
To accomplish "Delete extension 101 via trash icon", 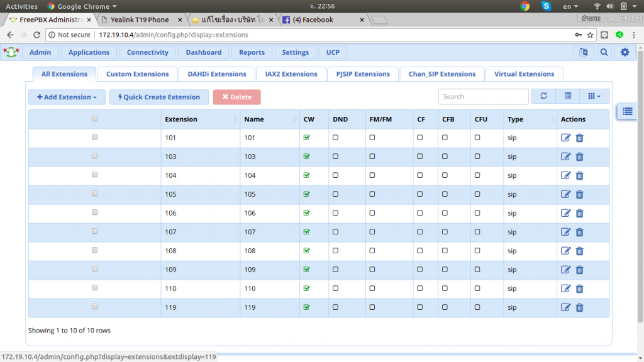I will [579, 138].
